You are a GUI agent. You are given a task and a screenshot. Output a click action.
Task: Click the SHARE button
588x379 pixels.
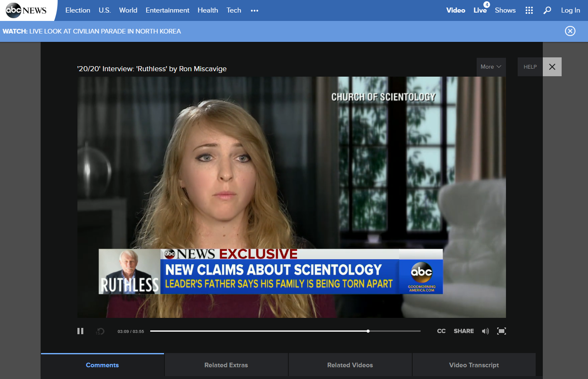pos(464,331)
